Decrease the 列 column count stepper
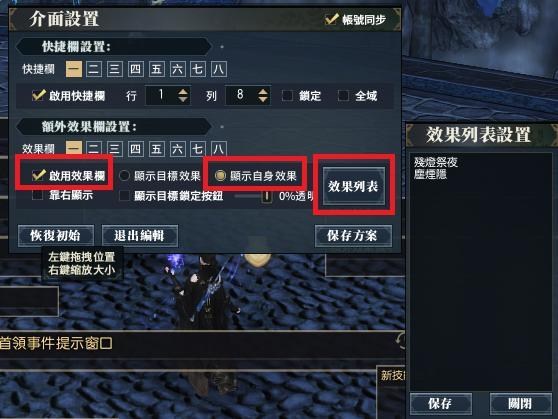Screen dimensions: 558x419 coord(263,99)
